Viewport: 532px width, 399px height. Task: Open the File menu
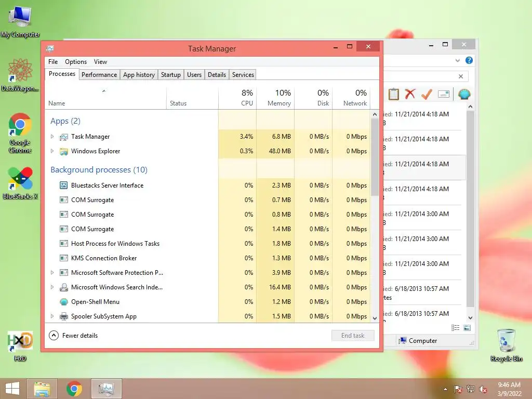pos(53,62)
